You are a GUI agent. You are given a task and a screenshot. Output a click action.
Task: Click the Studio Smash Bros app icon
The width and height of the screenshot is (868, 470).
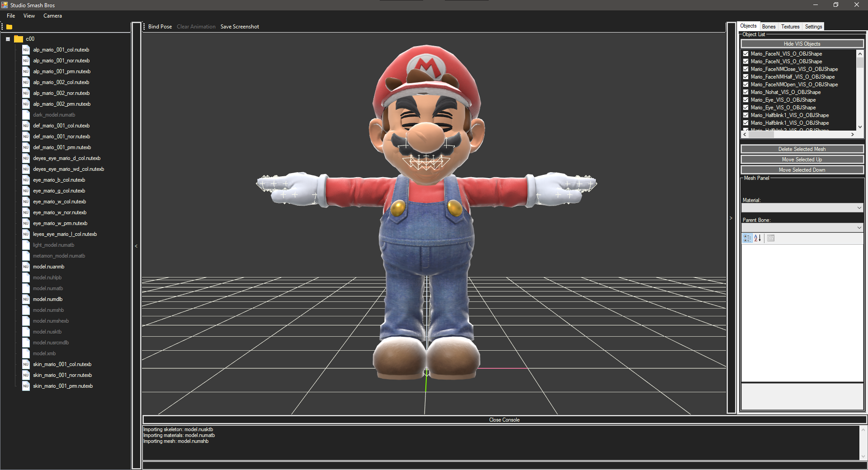(5, 5)
